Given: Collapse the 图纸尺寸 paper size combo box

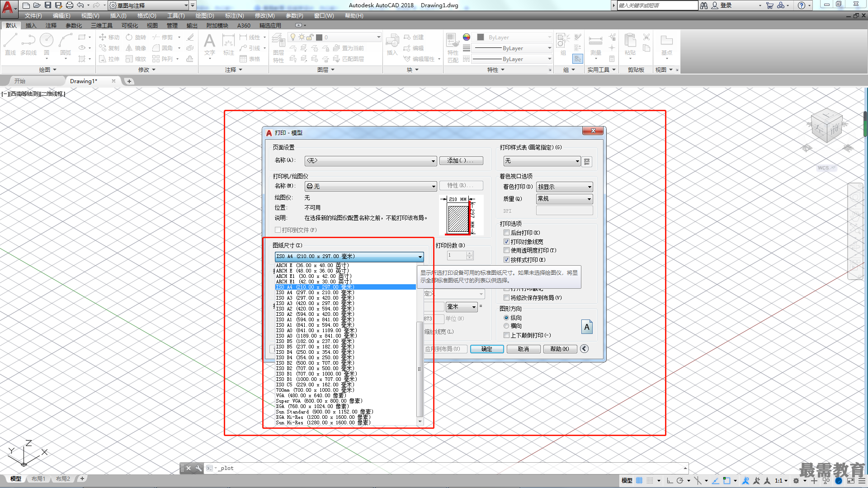Looking at the screenshot, I should coord(349,257).
